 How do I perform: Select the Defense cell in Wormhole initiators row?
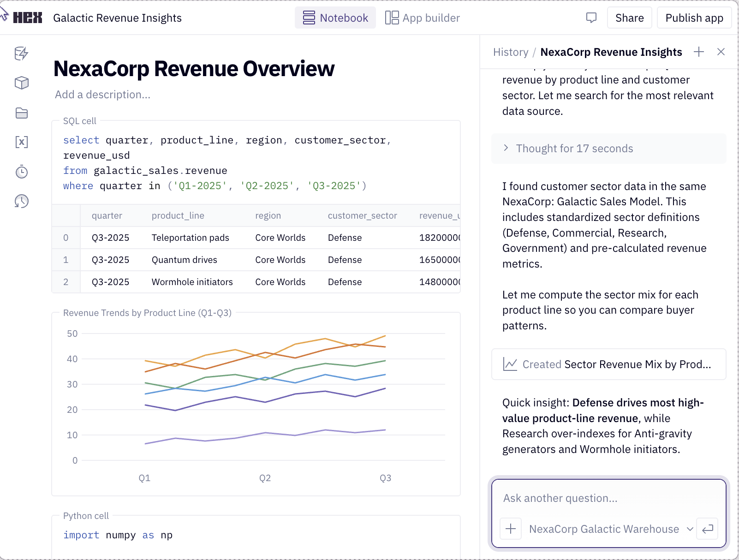coord(345,282)
